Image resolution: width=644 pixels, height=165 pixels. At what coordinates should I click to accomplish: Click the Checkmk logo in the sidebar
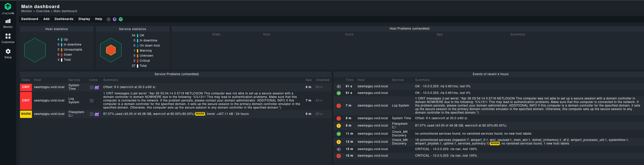tap(8, 9)
